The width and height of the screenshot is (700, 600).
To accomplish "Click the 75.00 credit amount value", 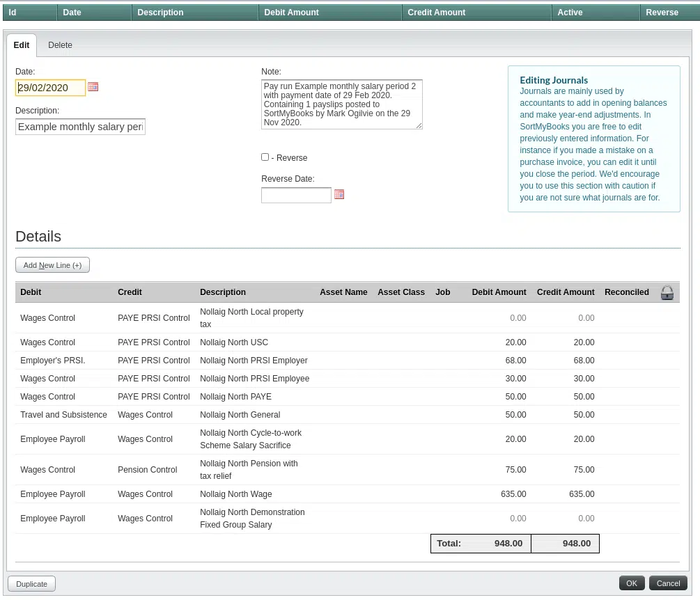I will 584,470.
